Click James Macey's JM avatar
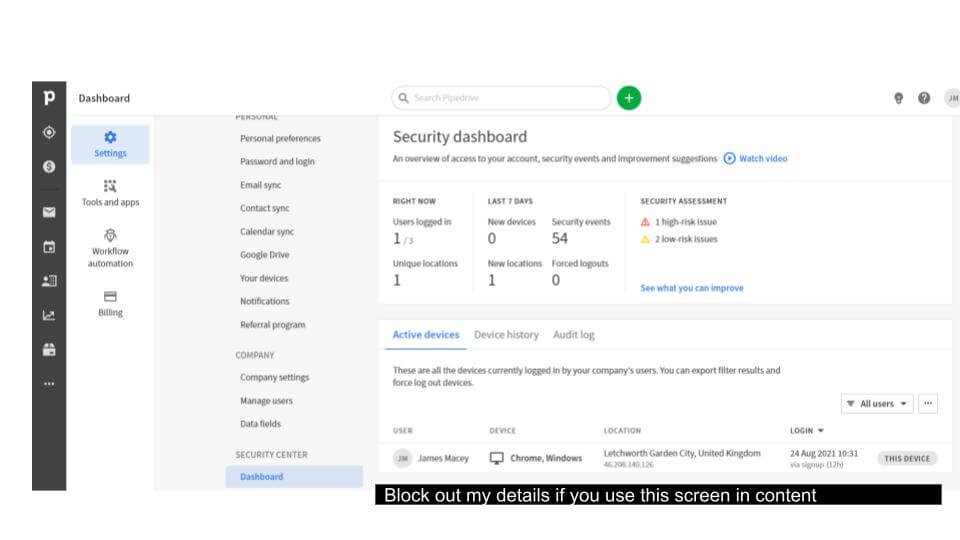The image size is (960, 540). coord(402,458)
